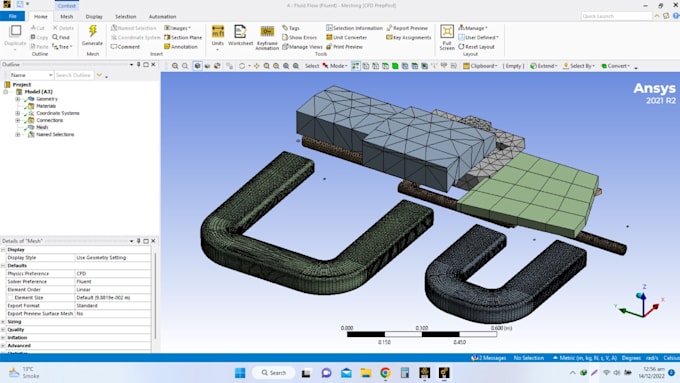The height and width of the screenshot is (383, 680).
Task: Click the bright green body selection filter icon
Action: [395, 66]
